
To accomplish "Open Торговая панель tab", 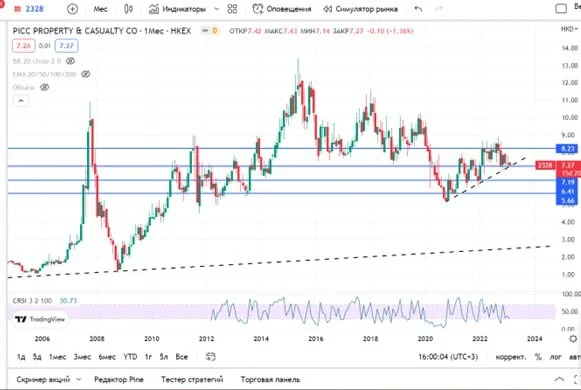I will [x=270, y=380].
